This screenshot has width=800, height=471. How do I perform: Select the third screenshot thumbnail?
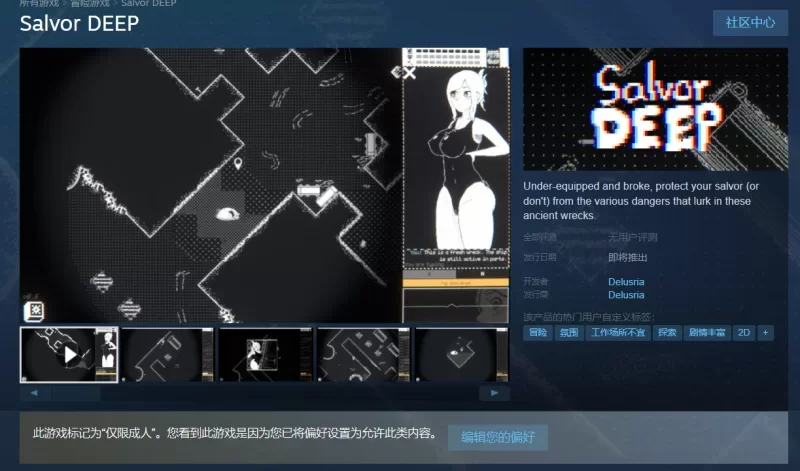(x=265, y=355)
